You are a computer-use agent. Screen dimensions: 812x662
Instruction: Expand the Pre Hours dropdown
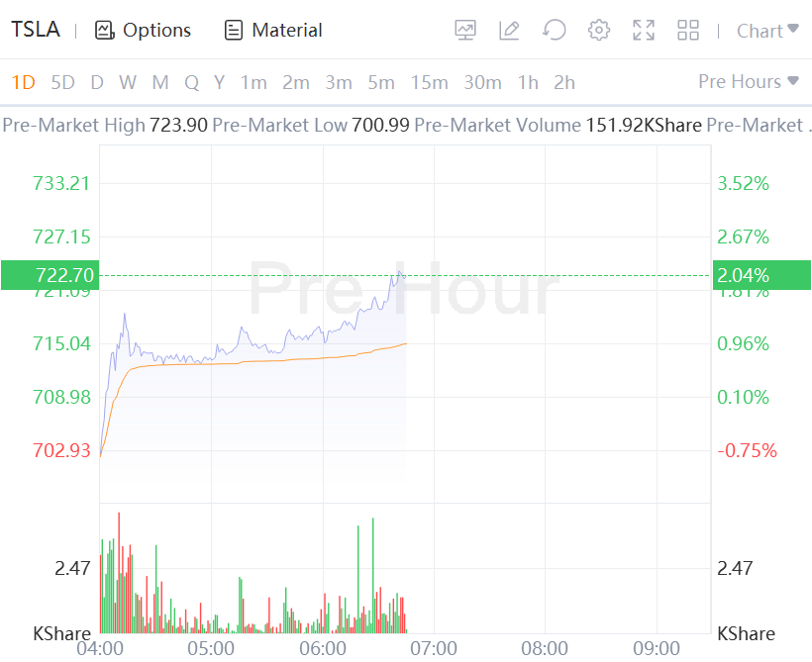point(748,81)
